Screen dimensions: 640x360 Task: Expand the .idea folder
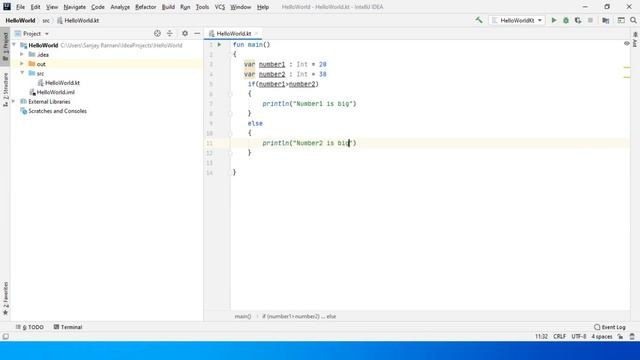point(22,54)
